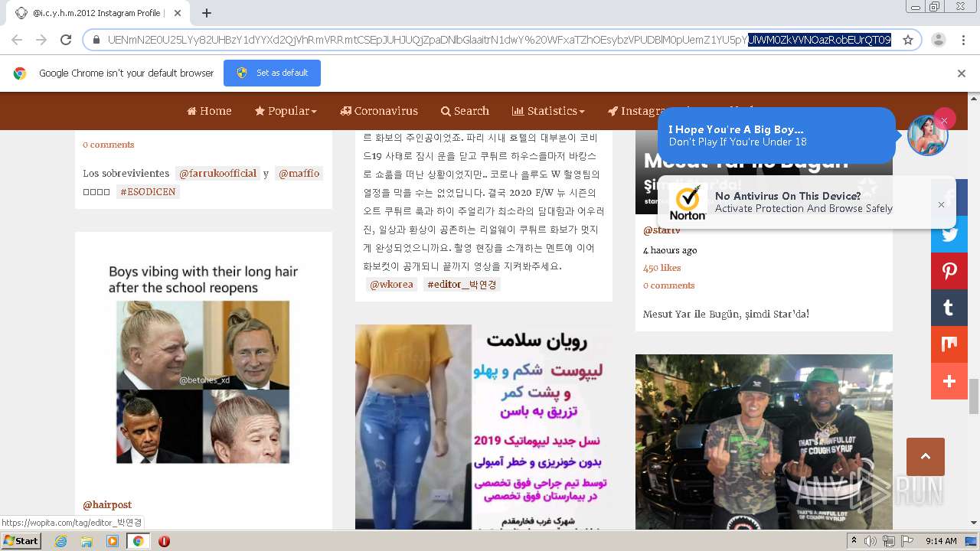This screenshot has width=980, height=551.
Task: Open Windows Explorer folder from taskbar
Action: coord(87,541)
